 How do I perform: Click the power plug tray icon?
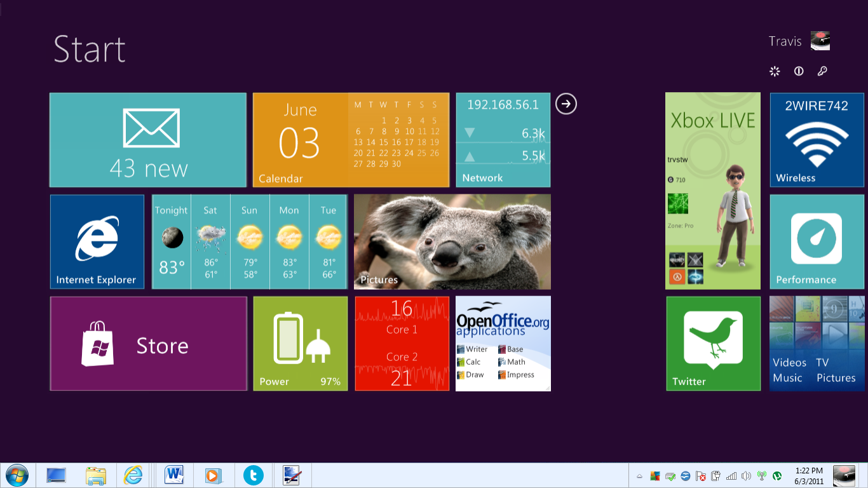coord(715,476)
